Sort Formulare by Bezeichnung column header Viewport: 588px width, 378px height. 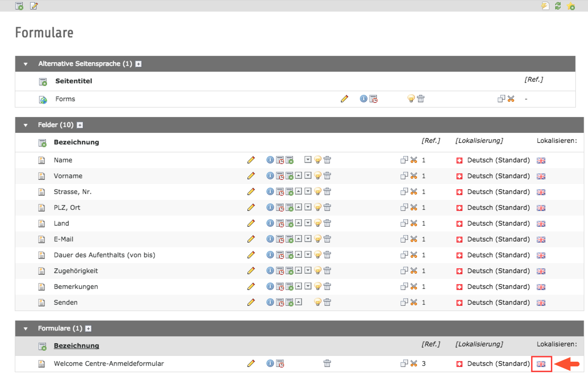pyautogui.click(x=77, y=346)
